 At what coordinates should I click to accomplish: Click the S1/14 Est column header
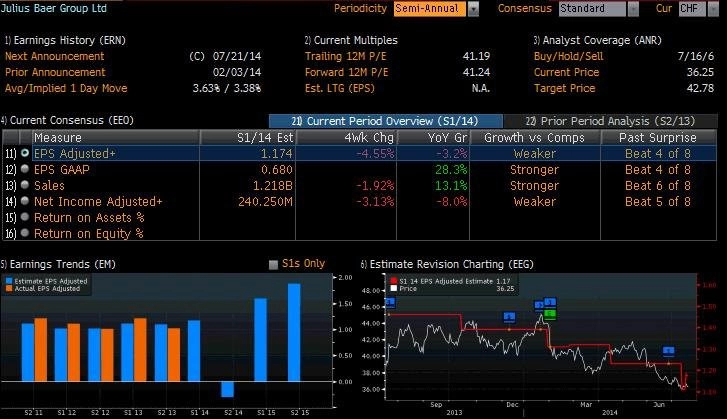(x=248, y=138)
